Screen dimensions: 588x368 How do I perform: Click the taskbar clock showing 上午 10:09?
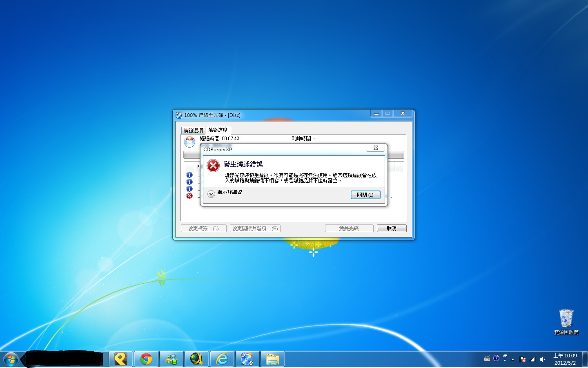[x=565, y=359]
